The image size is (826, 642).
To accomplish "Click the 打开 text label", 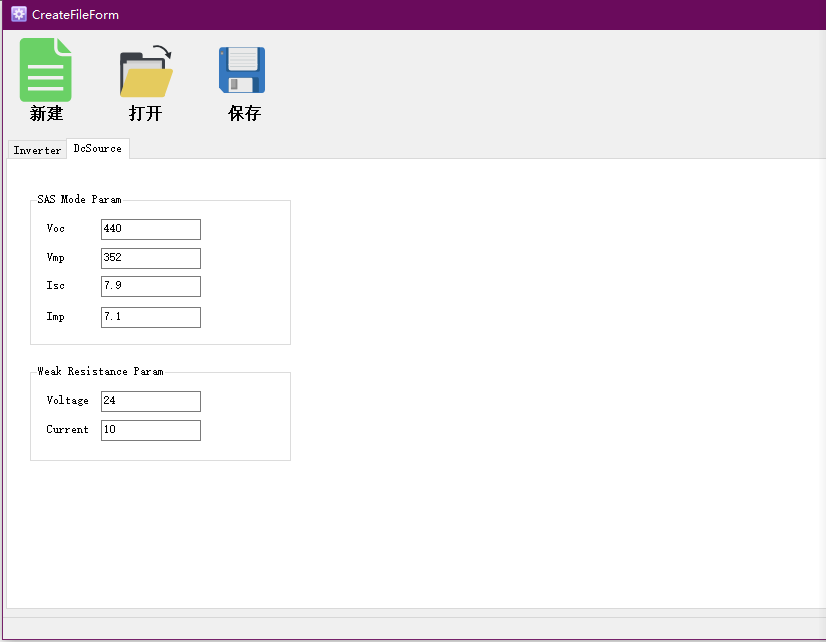I will click(145, 114).
